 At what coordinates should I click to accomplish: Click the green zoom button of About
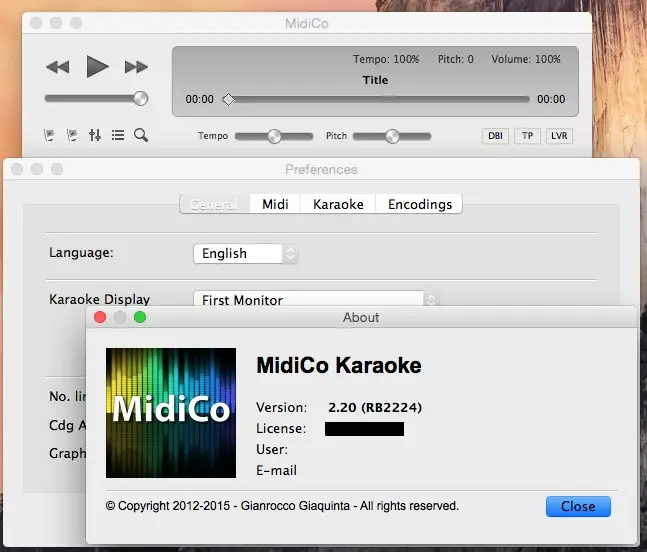click(x=140, y=317)
